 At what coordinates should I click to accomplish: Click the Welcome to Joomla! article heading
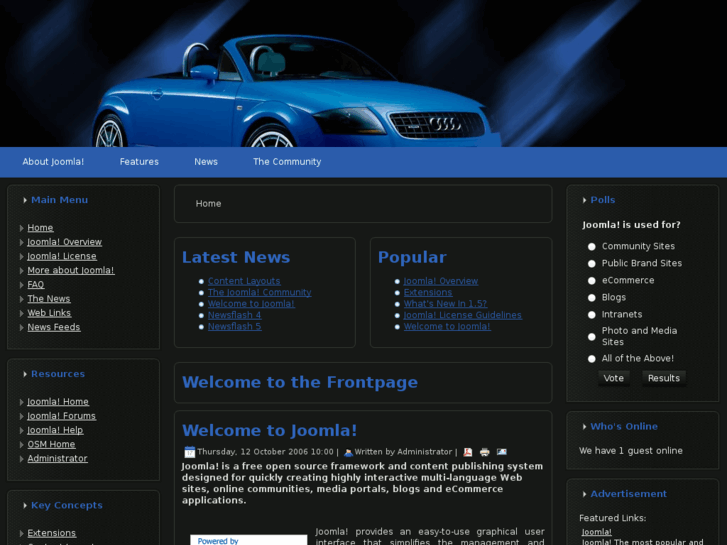269,430
